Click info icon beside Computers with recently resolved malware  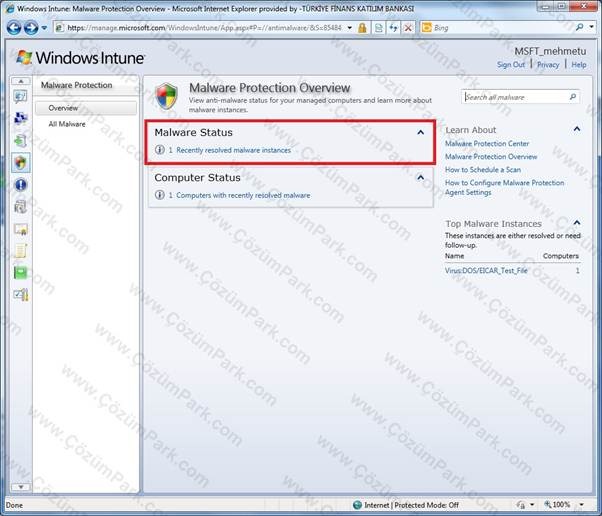coord(160,195)
